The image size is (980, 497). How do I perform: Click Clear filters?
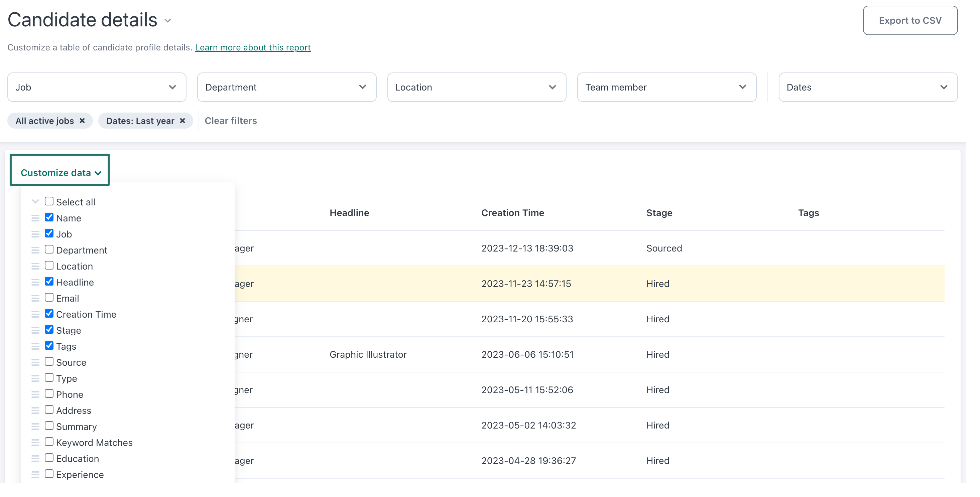click(x=231, y=121)
